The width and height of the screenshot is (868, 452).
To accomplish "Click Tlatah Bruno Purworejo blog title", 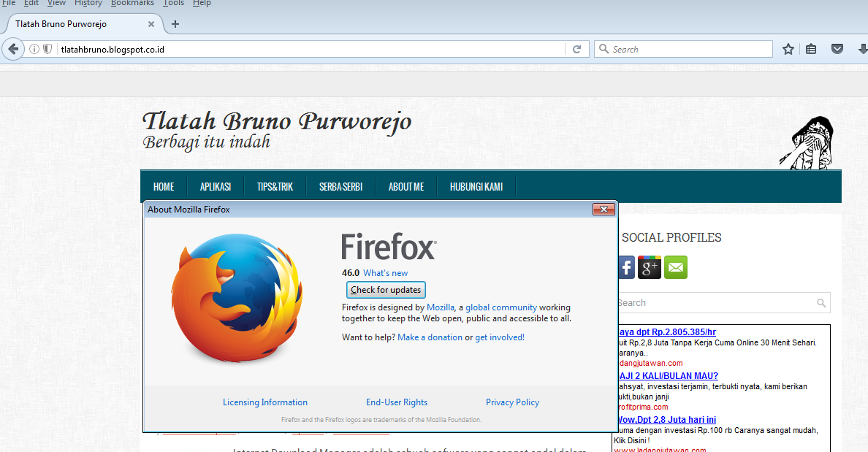I will click(277, 121).
